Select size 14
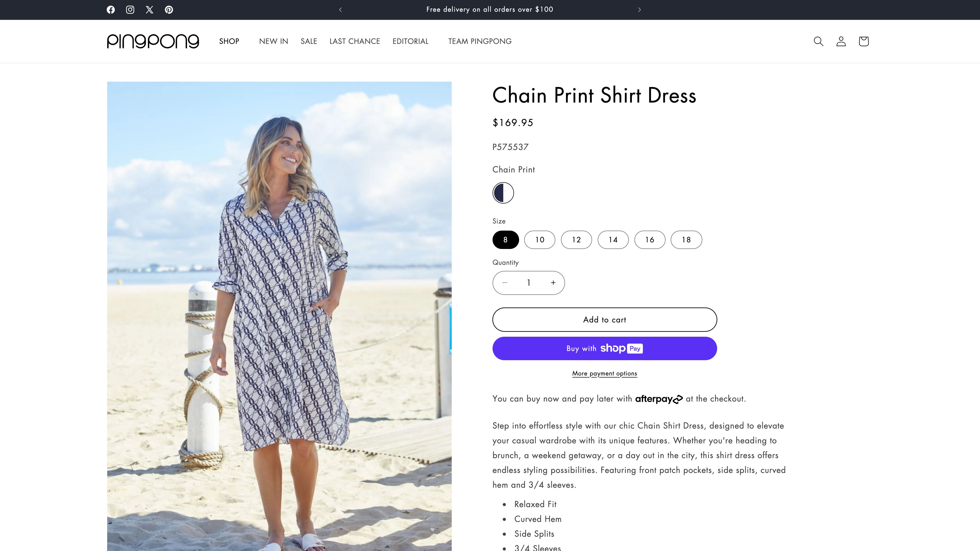 click(x=613, y=240)
